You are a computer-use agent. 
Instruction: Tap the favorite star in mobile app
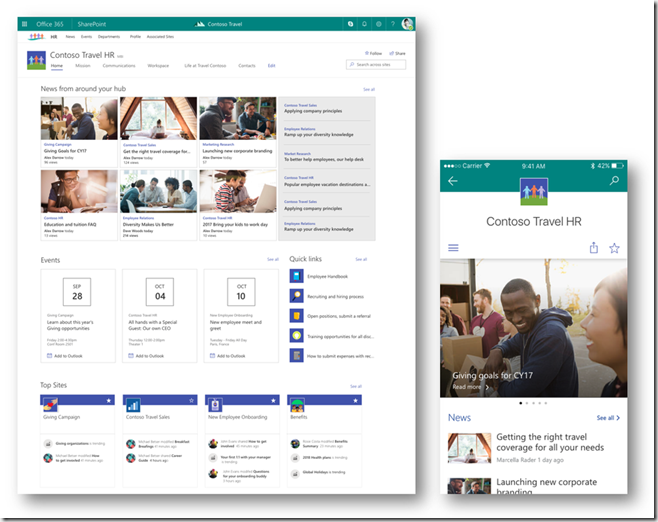pyautogui.click(x=614, y=248)
